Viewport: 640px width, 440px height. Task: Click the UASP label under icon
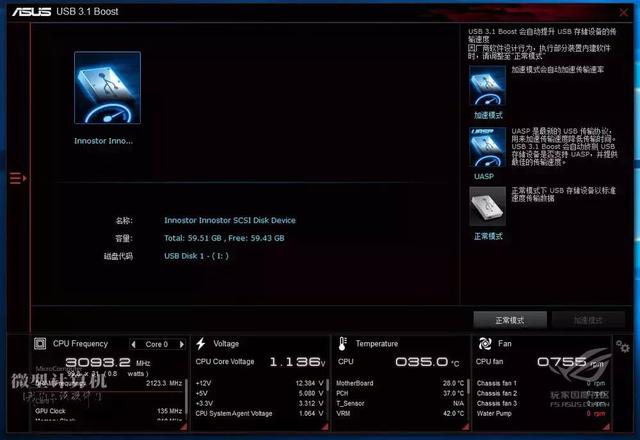484,176
